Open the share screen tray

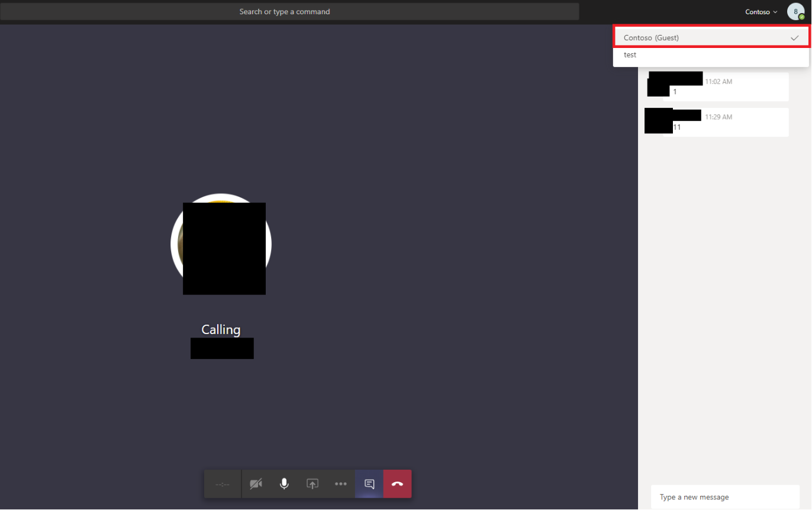(x=312, y=484)
